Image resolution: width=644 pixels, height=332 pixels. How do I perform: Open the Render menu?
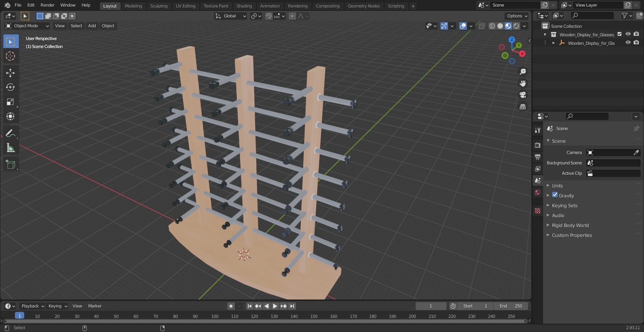tap(47, 5)
